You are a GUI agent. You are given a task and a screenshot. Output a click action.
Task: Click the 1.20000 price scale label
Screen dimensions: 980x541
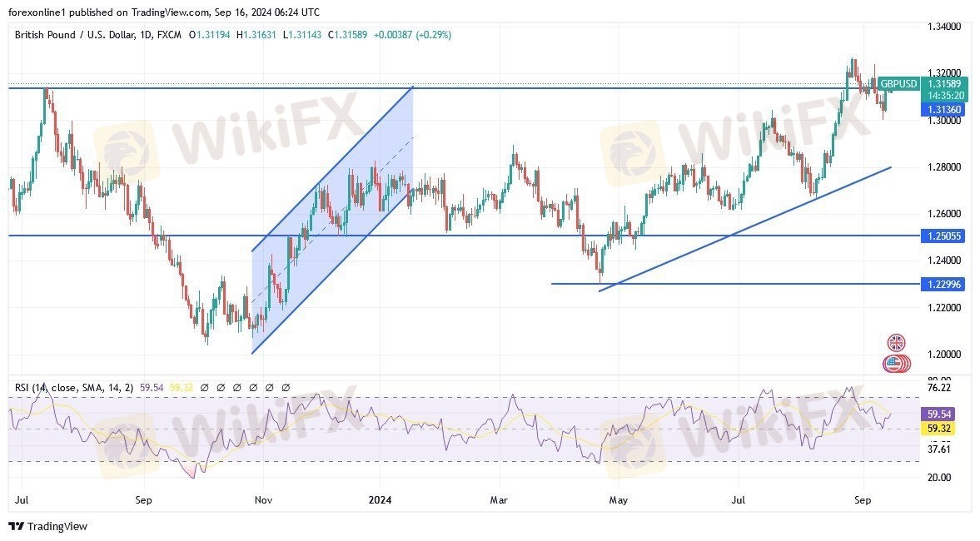coord(943,355)
